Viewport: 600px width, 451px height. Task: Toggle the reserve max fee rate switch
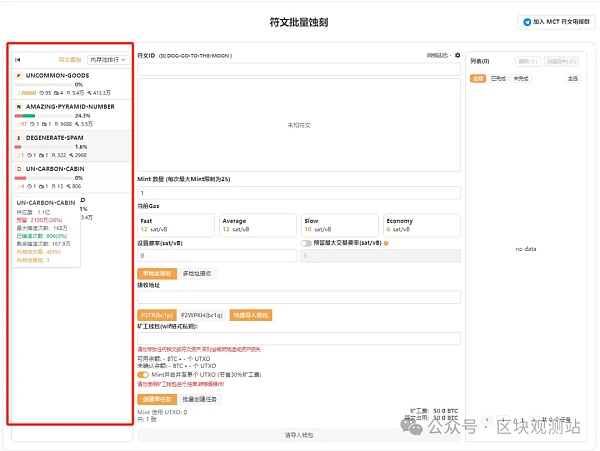(x=307, y=243)
